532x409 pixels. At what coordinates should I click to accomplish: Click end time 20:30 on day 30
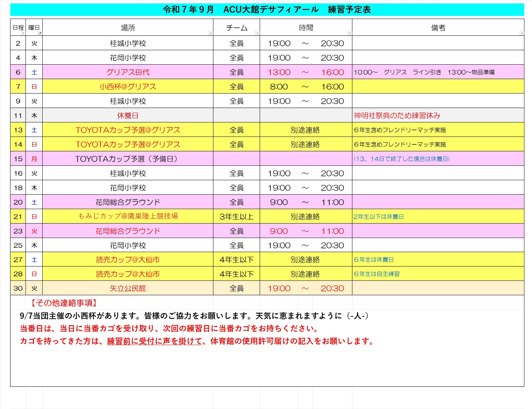click(x=332, y=288)
